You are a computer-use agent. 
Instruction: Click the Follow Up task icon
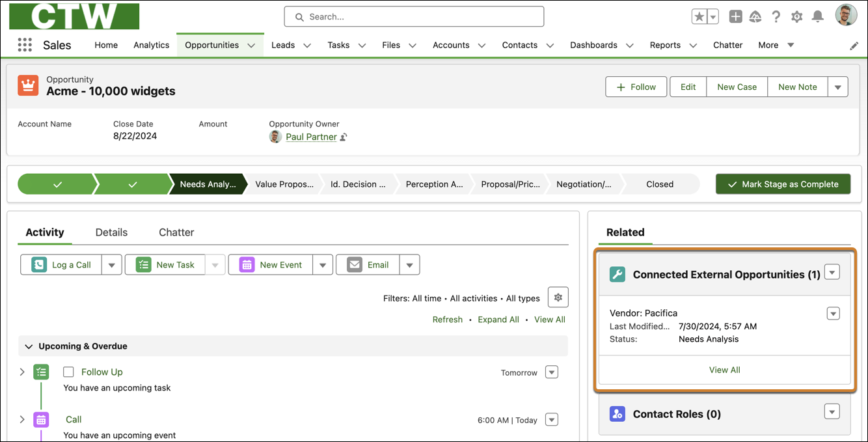click(x=41, y=372)
